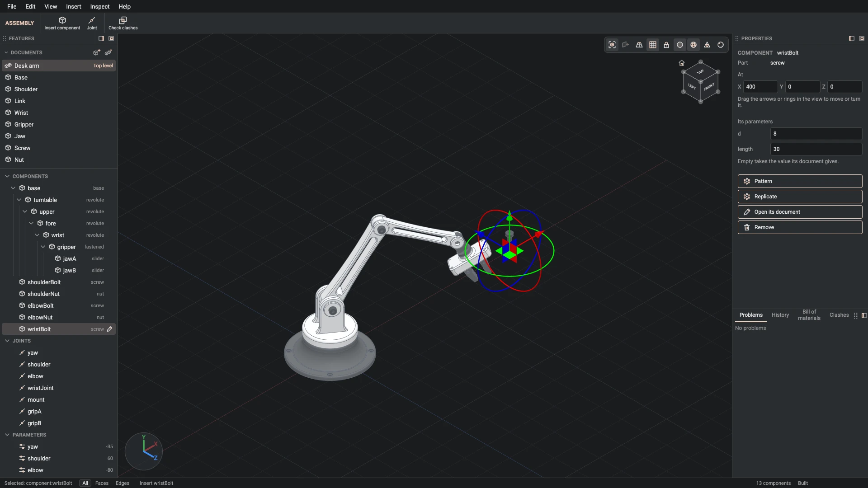Image resolution: width=868 pixels, height=488 pixels.
Task: Toggle the perspective view icon
Action: (639, 45)
